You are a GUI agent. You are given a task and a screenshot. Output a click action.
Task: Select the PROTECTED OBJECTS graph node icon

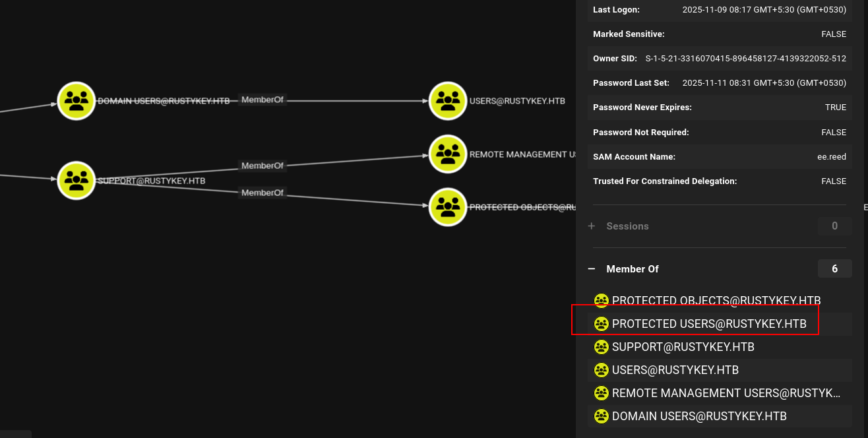(x=448, y=206)
